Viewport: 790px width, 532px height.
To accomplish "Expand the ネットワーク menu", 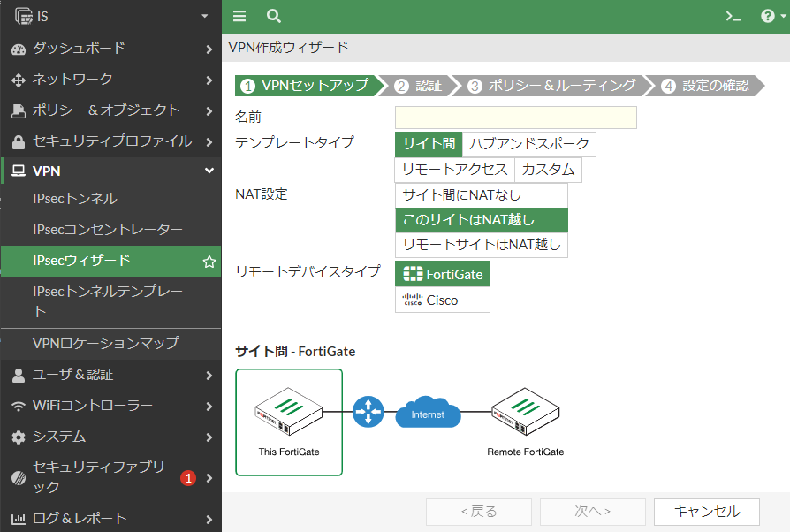I will pos(110,80).
